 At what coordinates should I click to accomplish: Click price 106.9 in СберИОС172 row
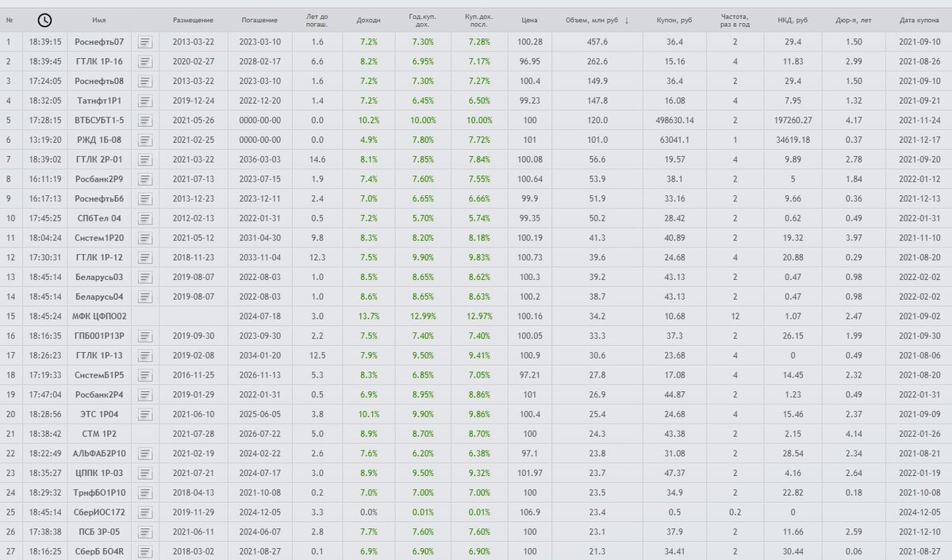(529, 512)
